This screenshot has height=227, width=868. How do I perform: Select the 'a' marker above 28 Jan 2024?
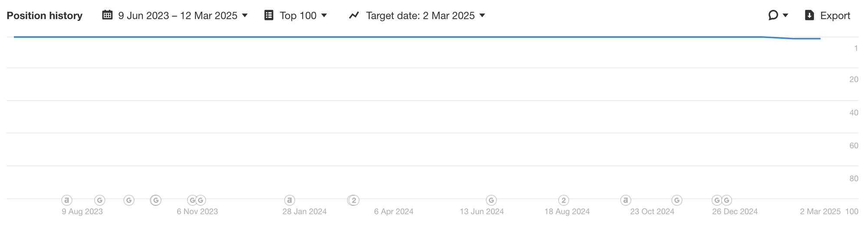coord(289,200)
